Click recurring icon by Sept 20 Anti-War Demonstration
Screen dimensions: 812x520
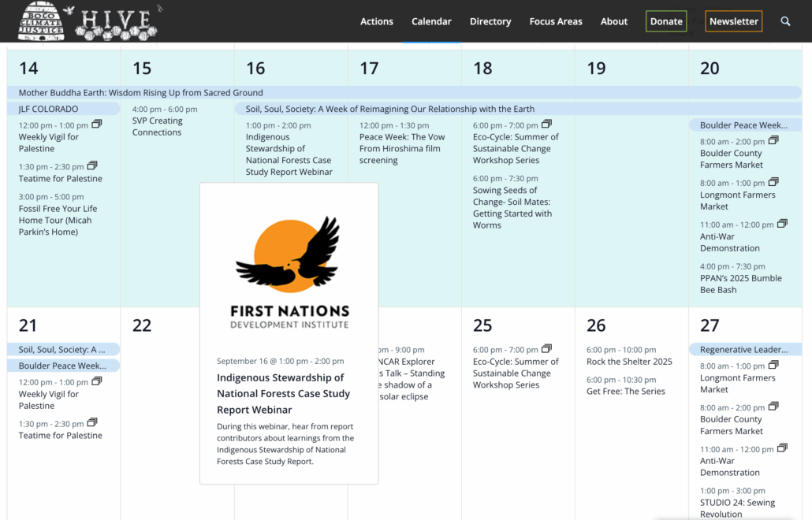(x=782, y=224)
